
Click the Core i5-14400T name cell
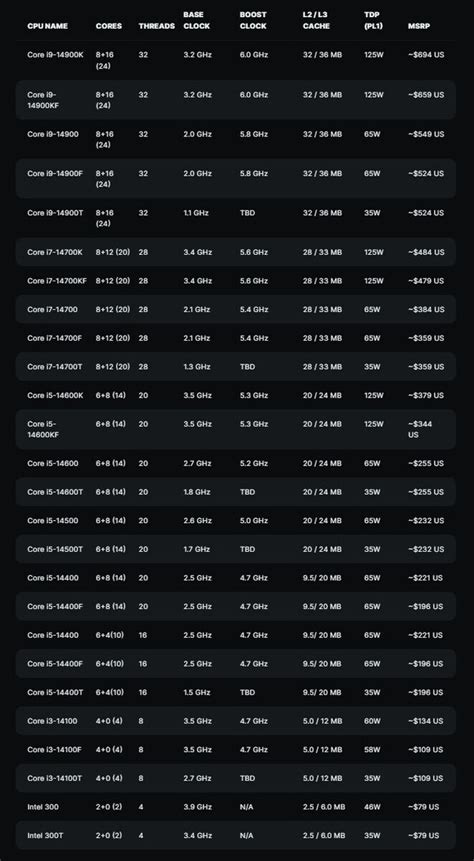[x=55, y=692]
